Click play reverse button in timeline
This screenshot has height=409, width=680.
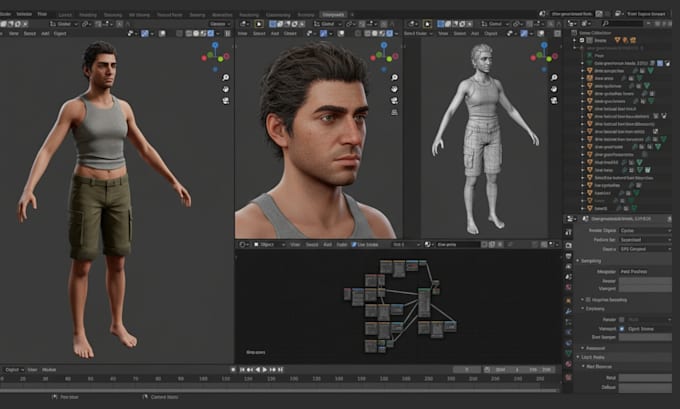tap(258, 370)
